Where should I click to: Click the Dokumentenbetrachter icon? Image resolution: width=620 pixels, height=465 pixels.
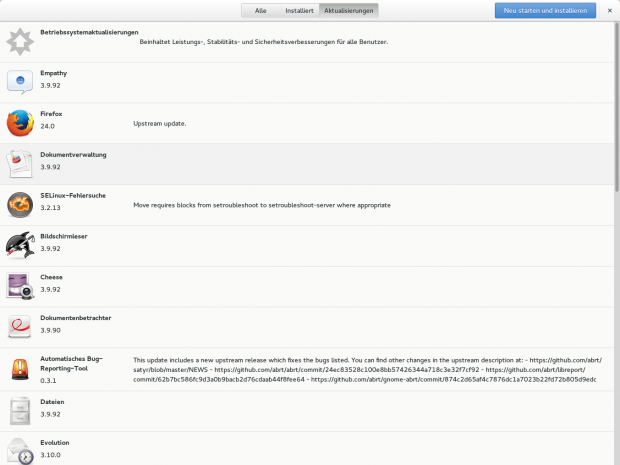(x=20, y=327)
